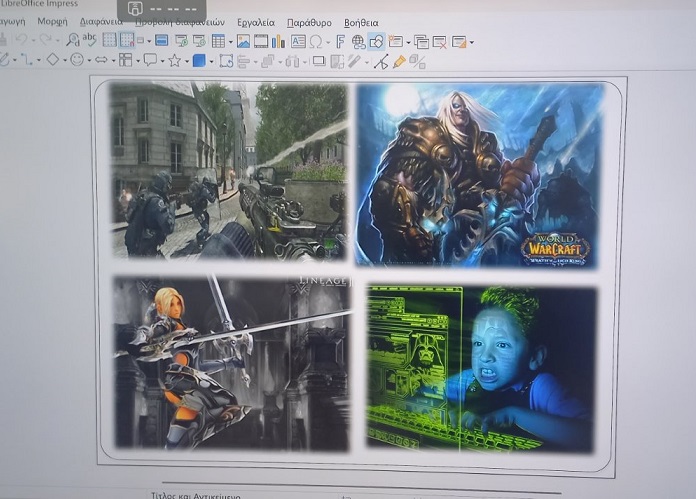Toggle crop image mode
696x499 pixels.
point(337,61)
